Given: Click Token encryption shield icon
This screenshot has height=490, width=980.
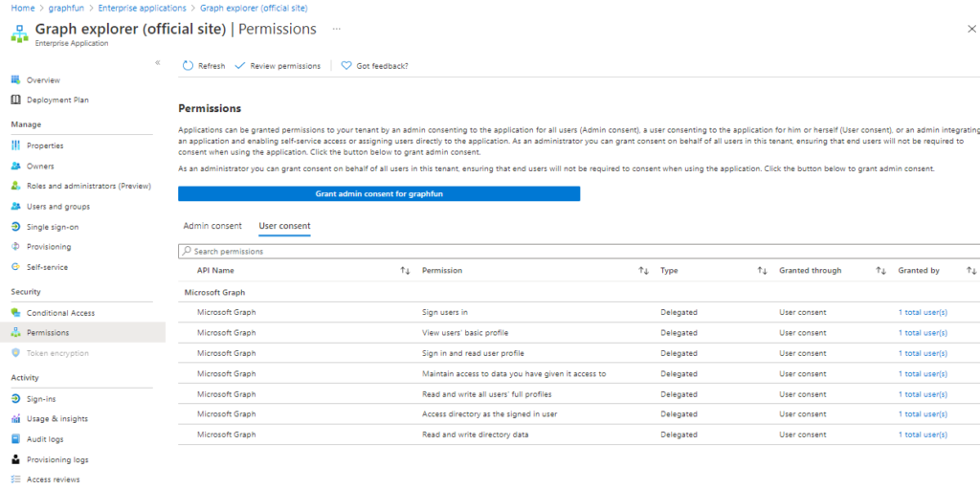Looking at the screenshot, I should 15,353.
